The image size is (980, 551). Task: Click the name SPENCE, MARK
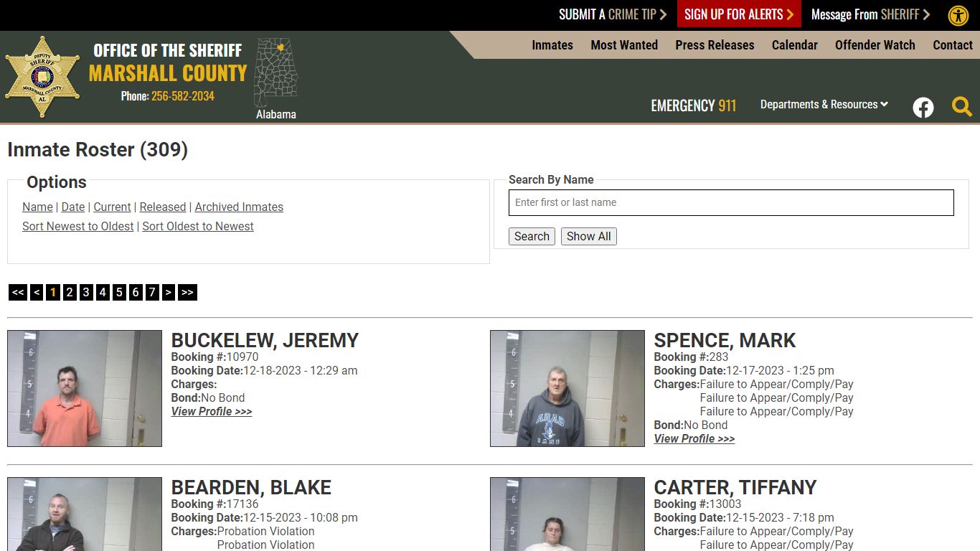pos(725,340)
